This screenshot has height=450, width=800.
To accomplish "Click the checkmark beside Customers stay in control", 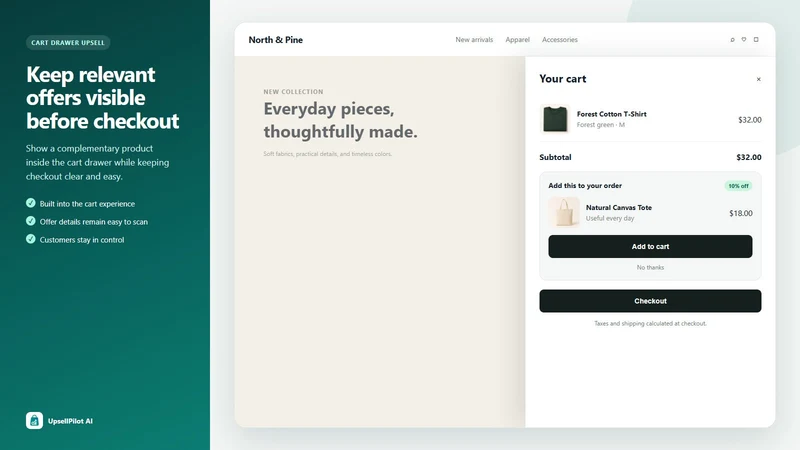I will 31,239.
